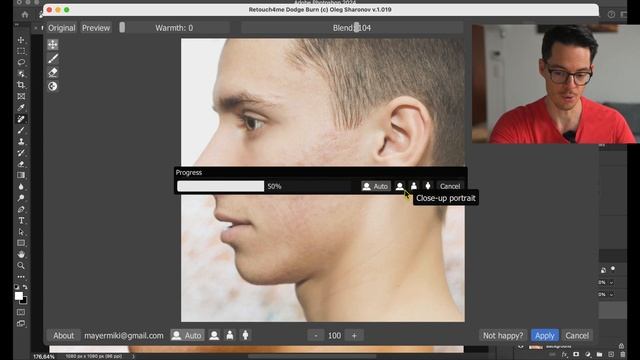
Task: Select the Lasso tool
Action: [x=21, y=62]
